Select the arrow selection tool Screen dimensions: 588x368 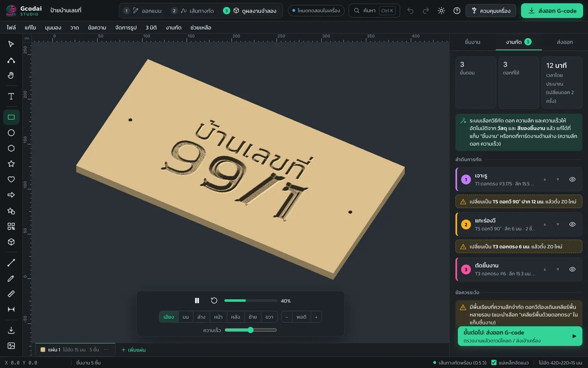(11, 44)
